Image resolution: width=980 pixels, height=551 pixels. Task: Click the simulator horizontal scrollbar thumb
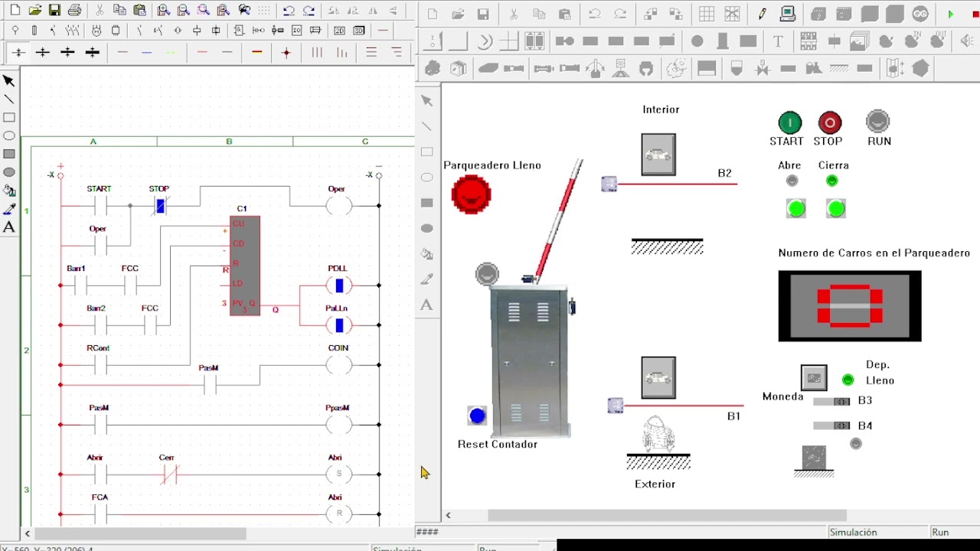point(667,516)
